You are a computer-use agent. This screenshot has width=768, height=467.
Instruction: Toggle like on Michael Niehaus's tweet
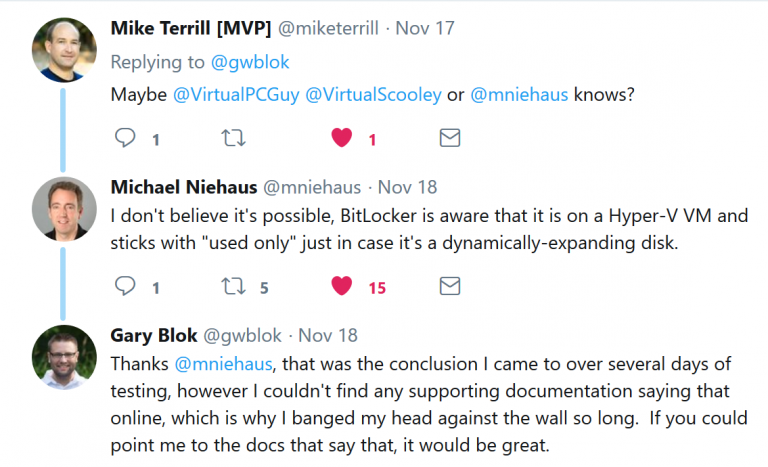pos(342,287)
